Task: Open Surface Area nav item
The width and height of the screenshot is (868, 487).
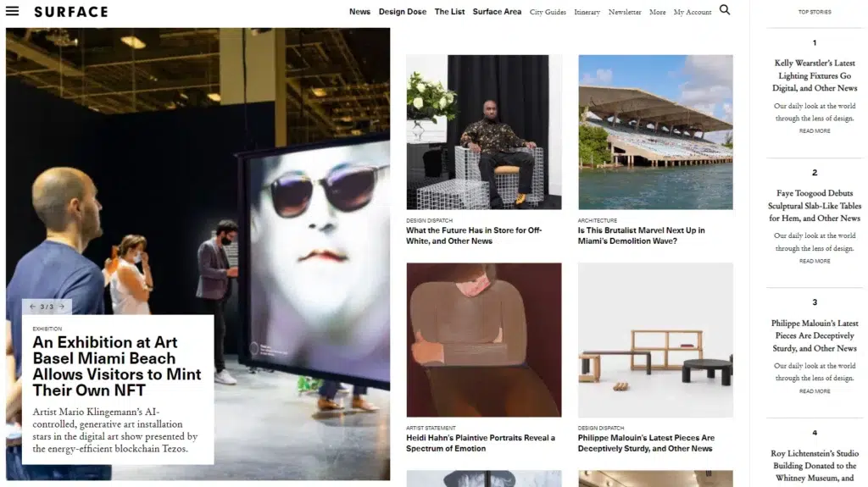Action: coord(497,12)
